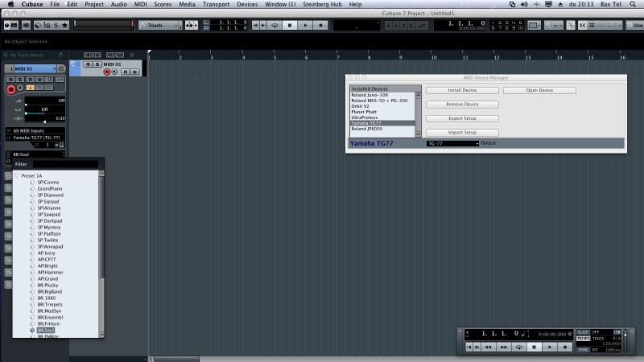Screen dimensions: 644x362
Task: Click Remove Device button
Action: [462, 105]
